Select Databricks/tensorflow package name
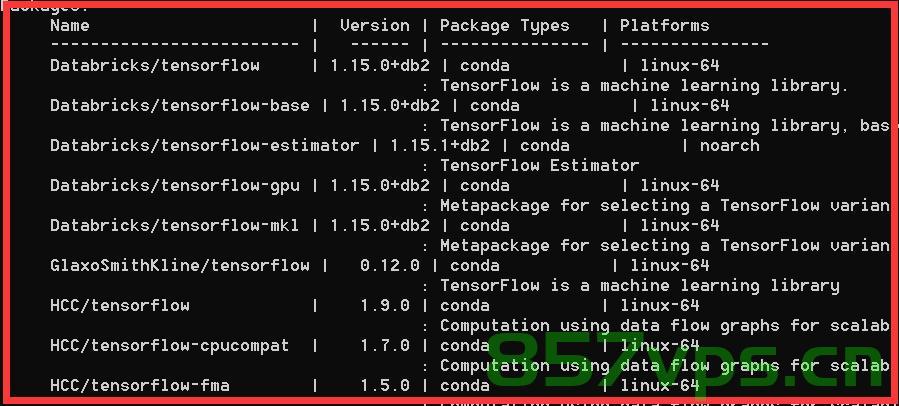This screenshot has height=406, width=899. click(155, 65)
